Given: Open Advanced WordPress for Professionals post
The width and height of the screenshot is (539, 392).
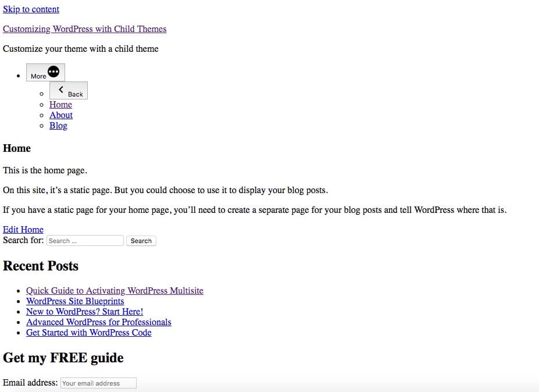Looking at the screenshot, I should [x=98, y=322].
